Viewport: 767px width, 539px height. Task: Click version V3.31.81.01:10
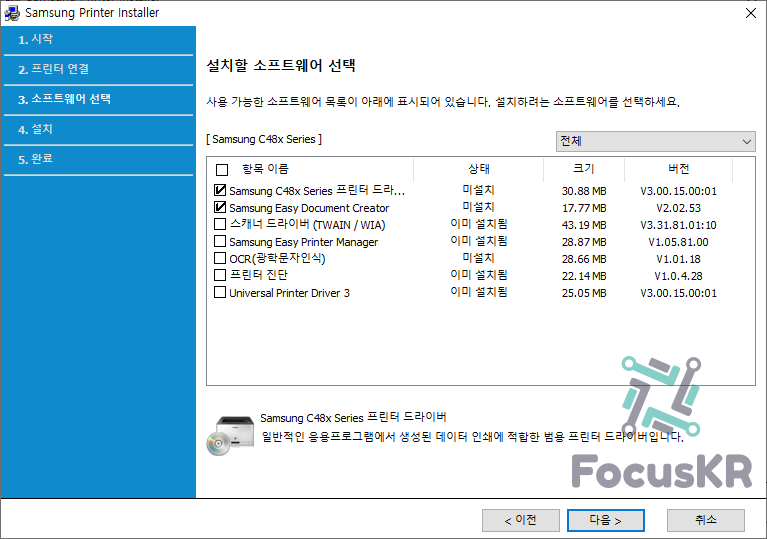tap(678, 225)
